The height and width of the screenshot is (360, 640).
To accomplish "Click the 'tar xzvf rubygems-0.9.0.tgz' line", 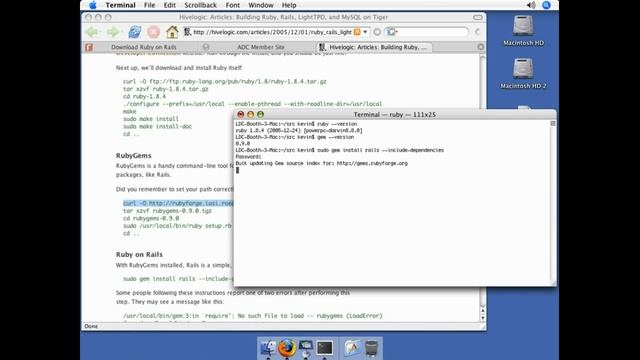I will point(167,211).
